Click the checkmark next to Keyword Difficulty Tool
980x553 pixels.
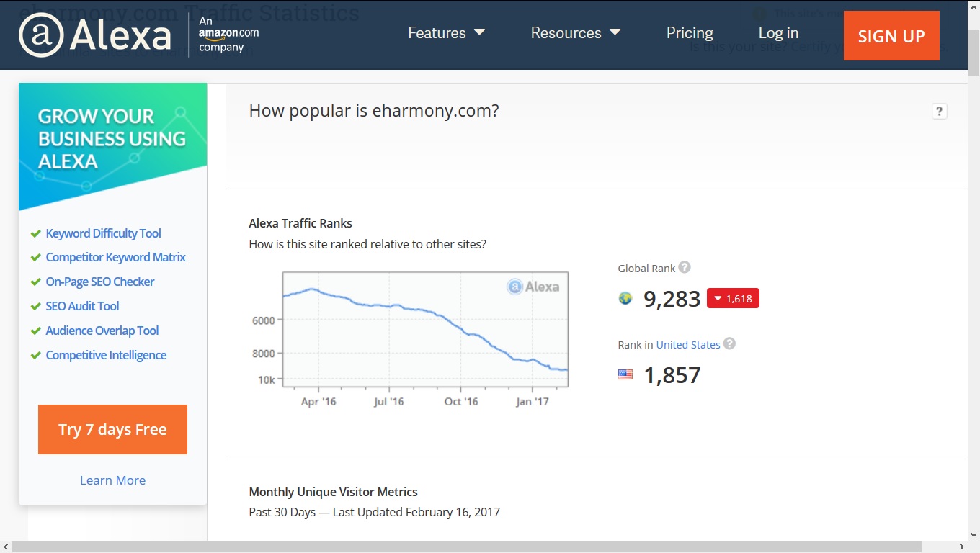pyautogui.click(x=35, y=233)
